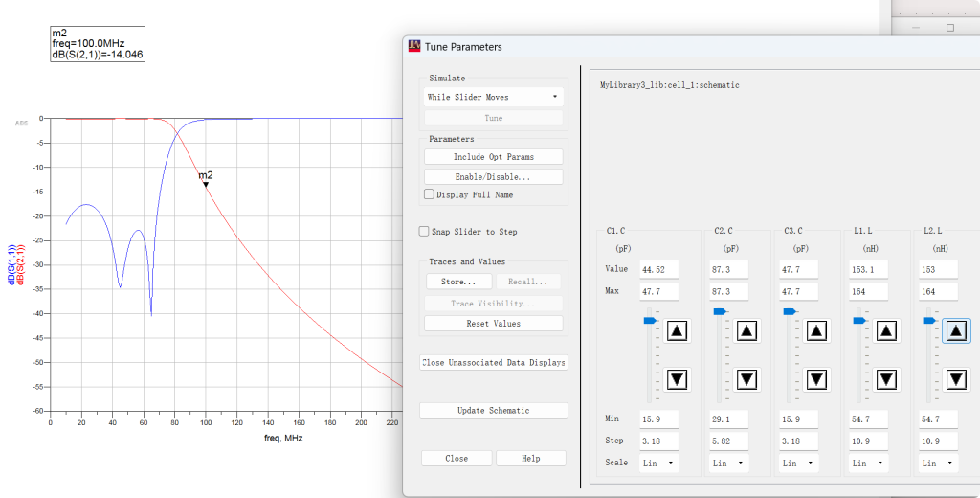Enable Display Full Name checkbox
Viewport: 980px width, 498px height.
pos(429,194)
